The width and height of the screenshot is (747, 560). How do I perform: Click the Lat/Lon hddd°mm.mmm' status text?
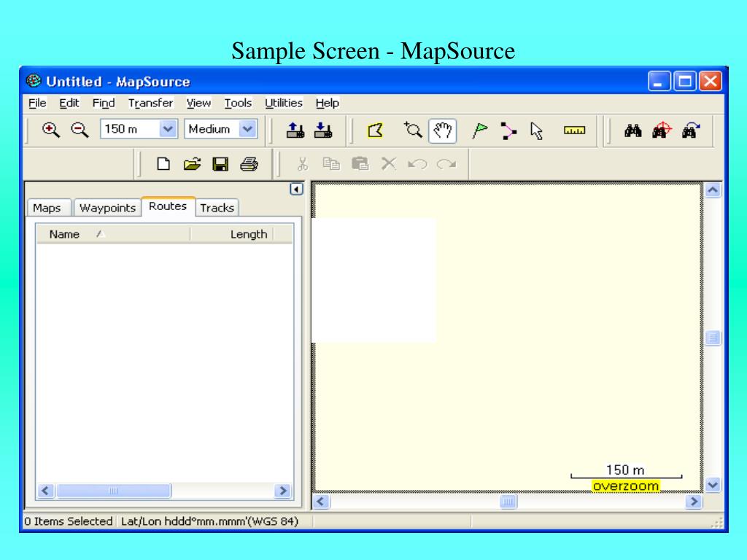click(x=209, y=521)
